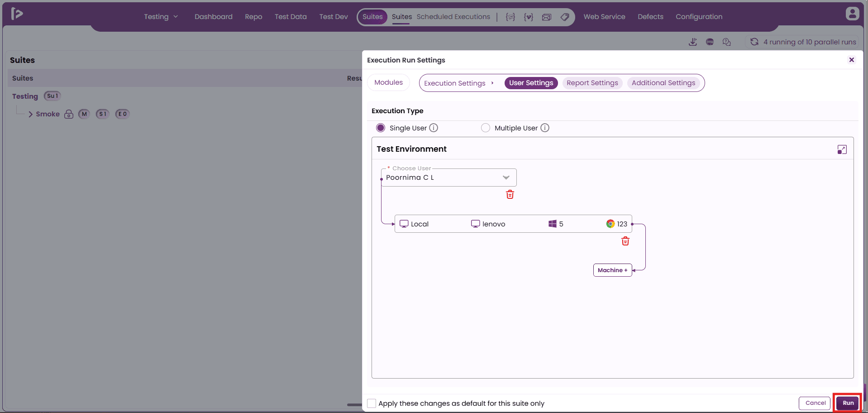Maximize the Test Environment panel
The image size is (868, 413).
click(x=842, y=149)
